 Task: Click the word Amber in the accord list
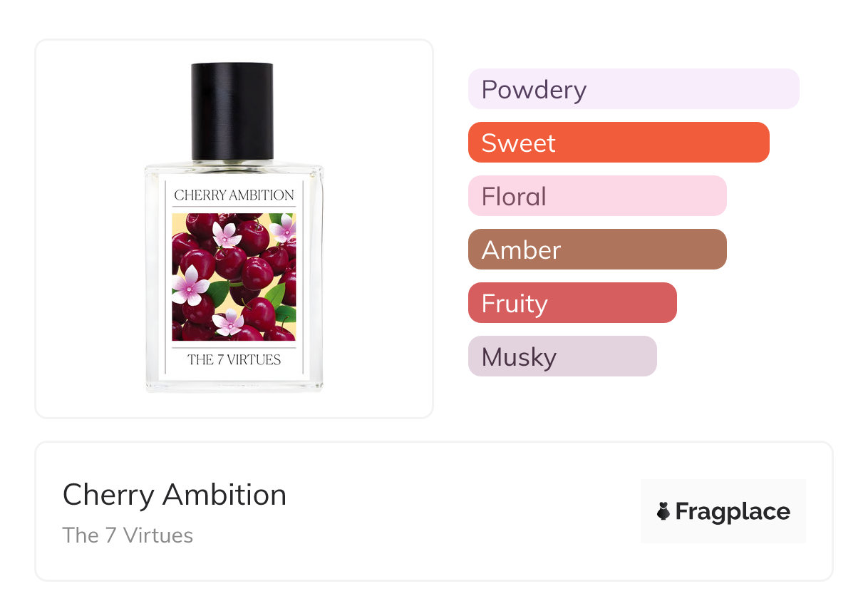(x=521, y=250)
